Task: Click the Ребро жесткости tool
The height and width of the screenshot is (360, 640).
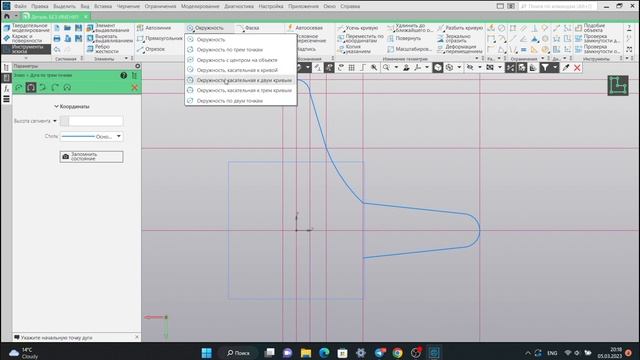Action: tap(103, 49)
